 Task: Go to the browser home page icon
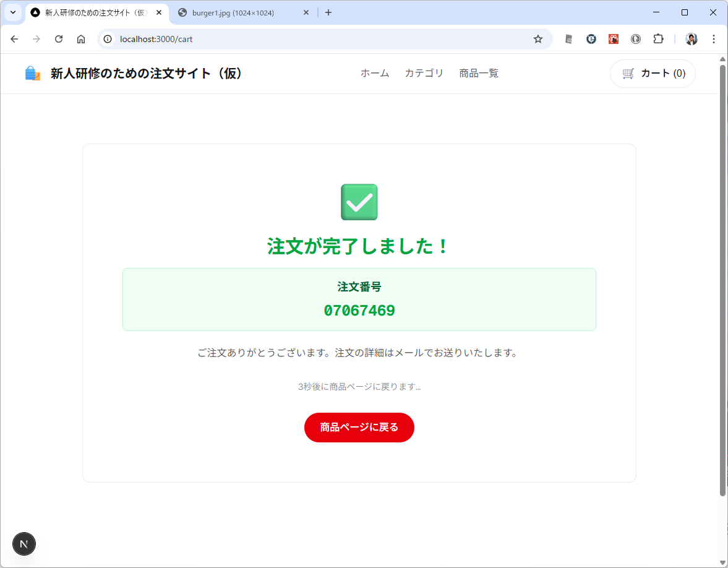pos(81,39)
